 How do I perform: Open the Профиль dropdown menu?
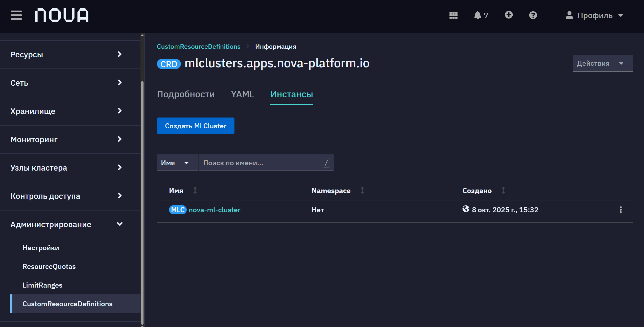coord(594,15)
